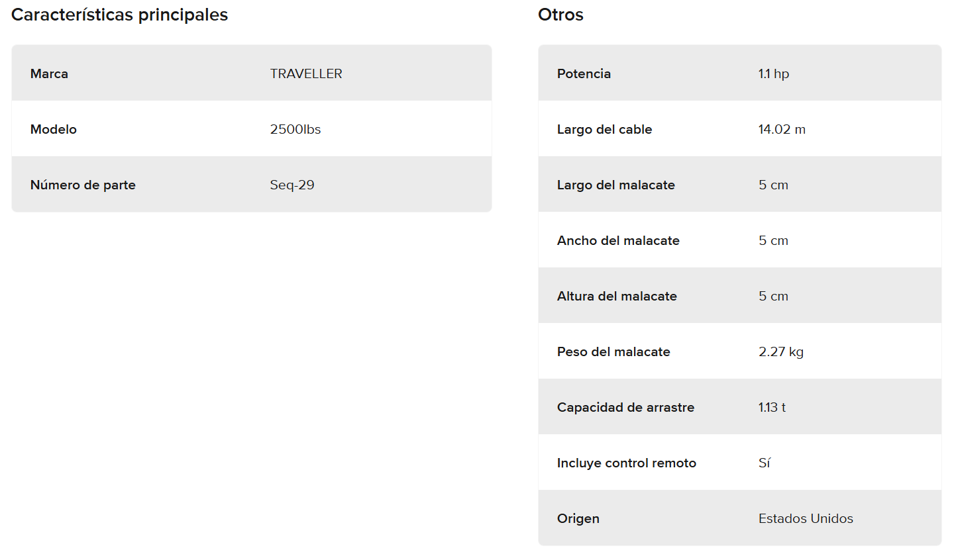Select the 1.1 hp power value
Image resolution: width=954 pixels, height=560 pixels.
click(x=774, y=73)
